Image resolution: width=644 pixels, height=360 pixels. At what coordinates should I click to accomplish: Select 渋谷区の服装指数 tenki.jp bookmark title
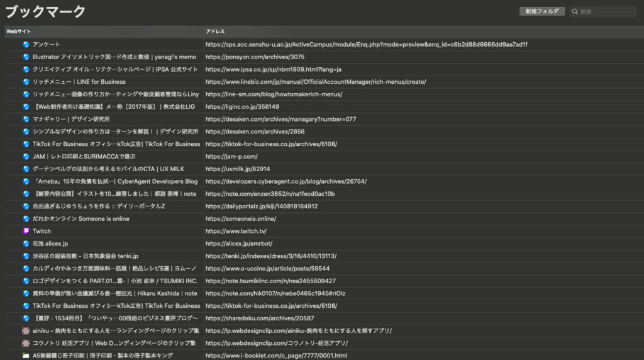point(86,256)
